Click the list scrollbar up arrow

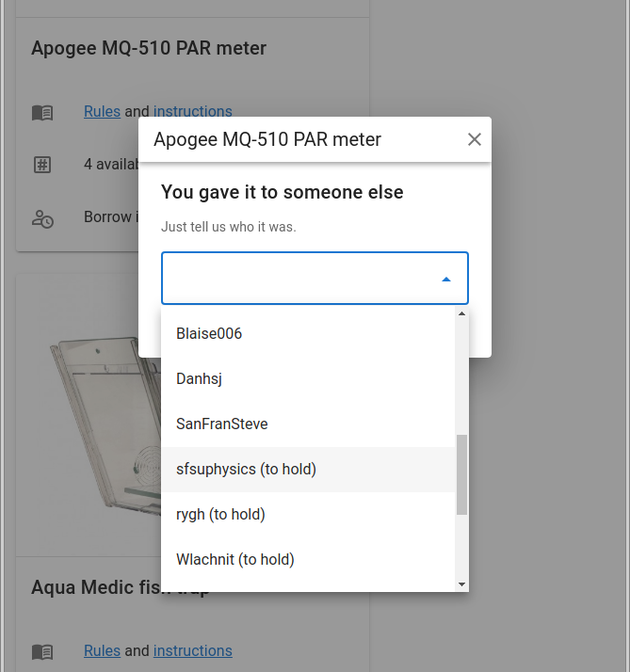pos(461,314)
